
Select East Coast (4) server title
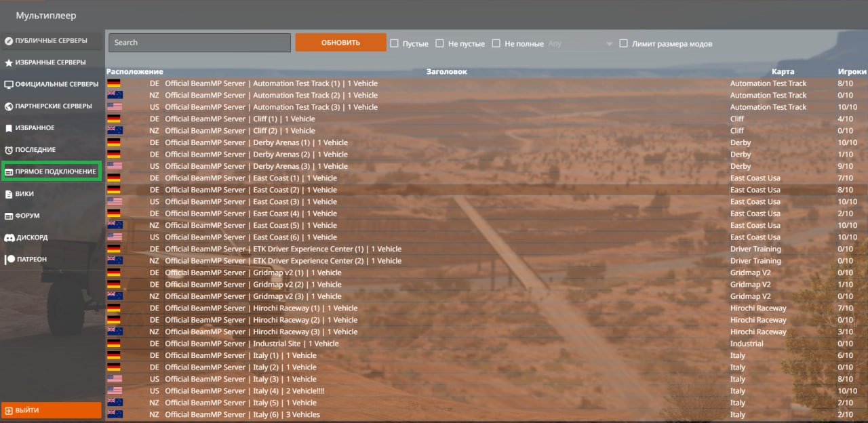click(x=251, y=214)
